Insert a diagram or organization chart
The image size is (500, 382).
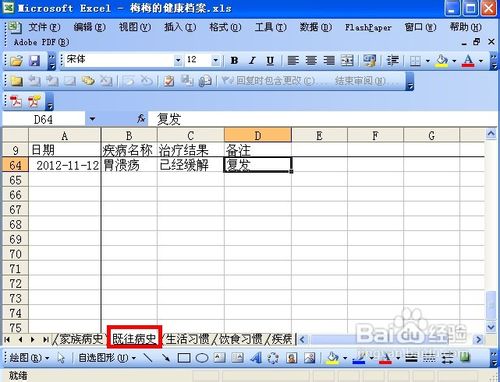[x=273, y=358]
